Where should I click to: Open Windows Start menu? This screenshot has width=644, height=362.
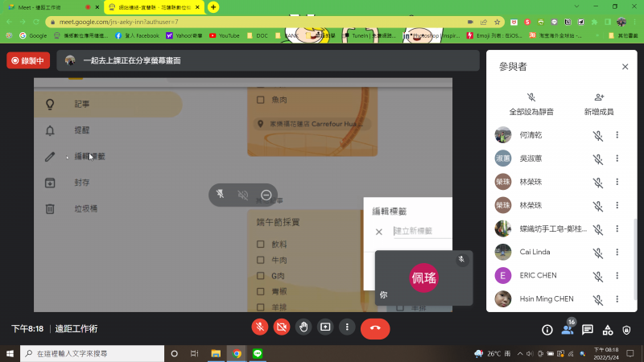click(10, 353)
